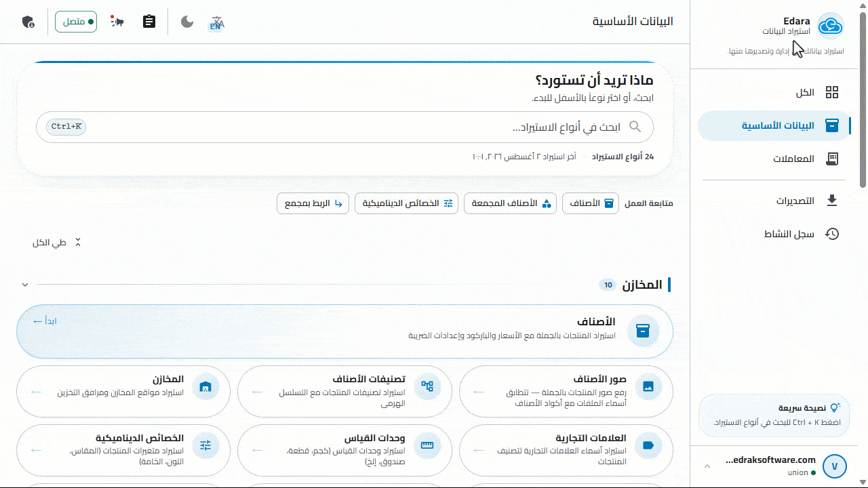Click the history icon beside سجل النشاط

tap(832, 235)
